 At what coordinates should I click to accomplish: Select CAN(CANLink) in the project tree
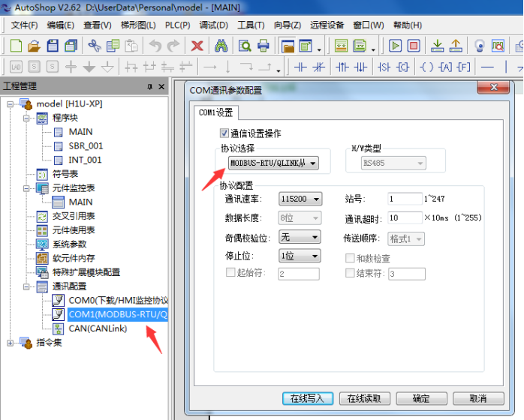[98, 328]
